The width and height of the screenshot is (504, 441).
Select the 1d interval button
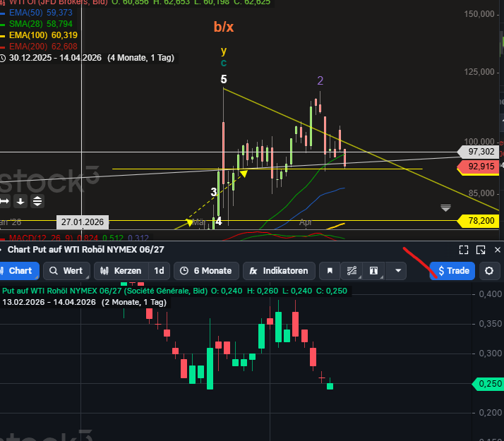pos(160,271)
